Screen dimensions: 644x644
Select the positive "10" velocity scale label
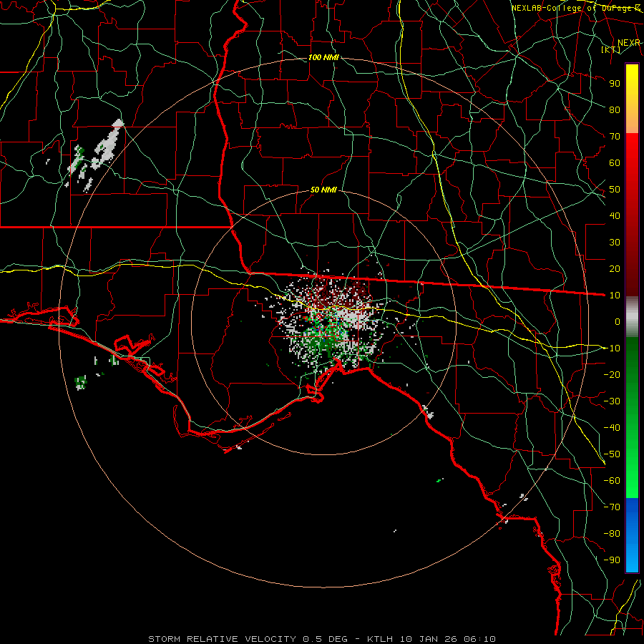615,296
